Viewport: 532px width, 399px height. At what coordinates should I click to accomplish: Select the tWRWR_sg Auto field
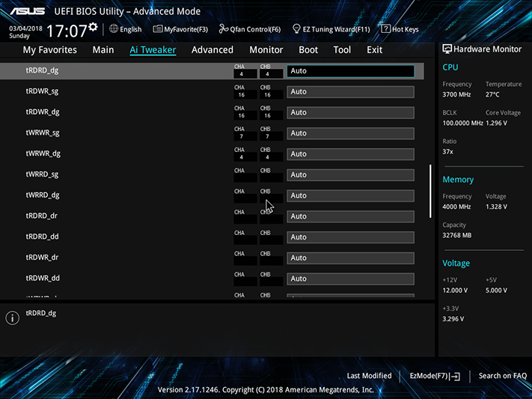(x=350, y=133)
